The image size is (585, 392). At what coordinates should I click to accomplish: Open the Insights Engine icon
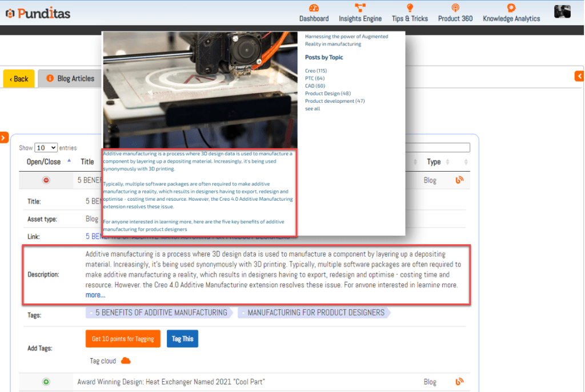(360, 8)
